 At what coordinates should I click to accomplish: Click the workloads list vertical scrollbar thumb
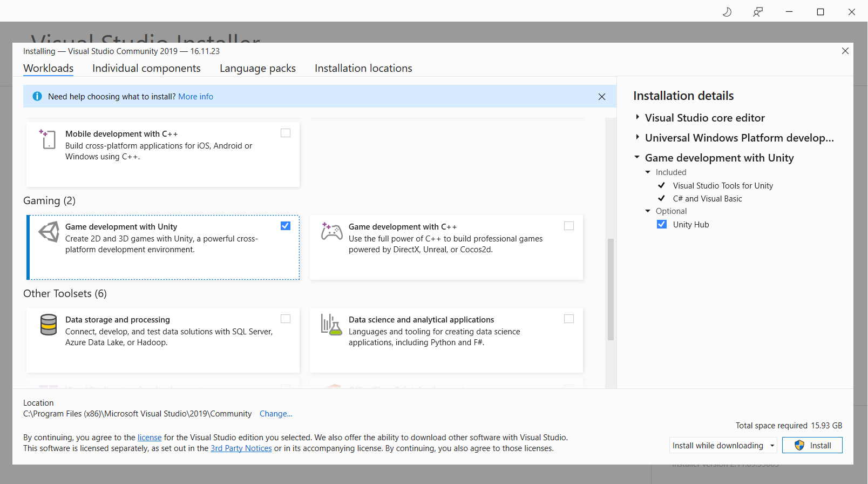[x=611, y=290]
